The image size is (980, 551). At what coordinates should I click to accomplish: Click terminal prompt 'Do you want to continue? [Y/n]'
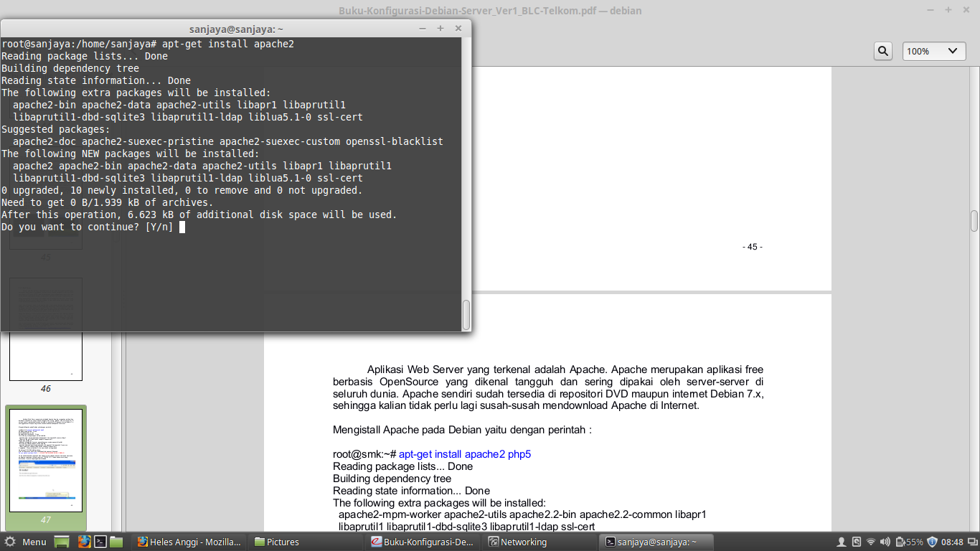[x=88, y=227]
